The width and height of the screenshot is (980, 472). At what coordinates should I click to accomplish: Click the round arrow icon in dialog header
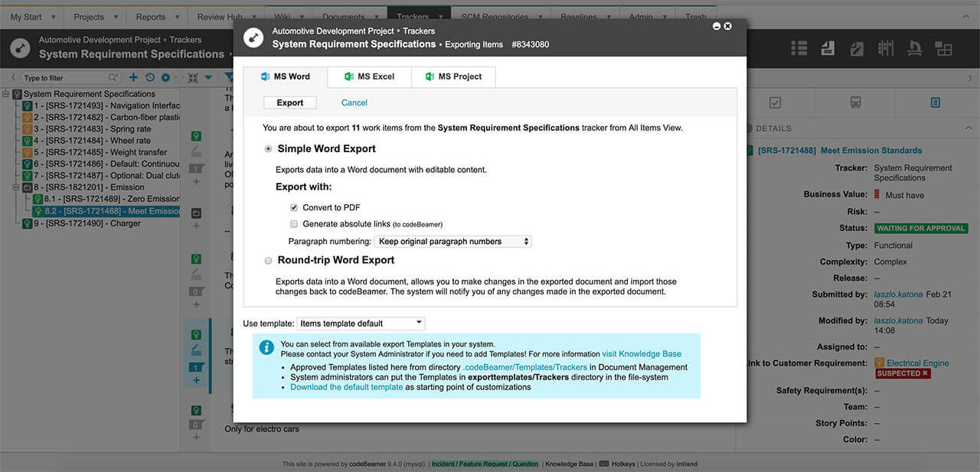click(253, 37)
